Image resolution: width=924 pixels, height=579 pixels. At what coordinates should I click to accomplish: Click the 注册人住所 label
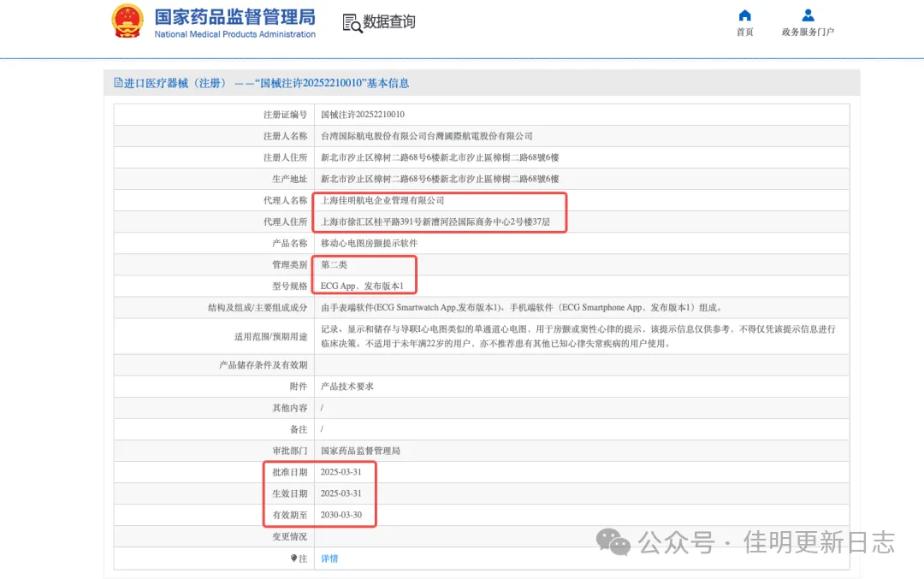click(x=285, y=157)
